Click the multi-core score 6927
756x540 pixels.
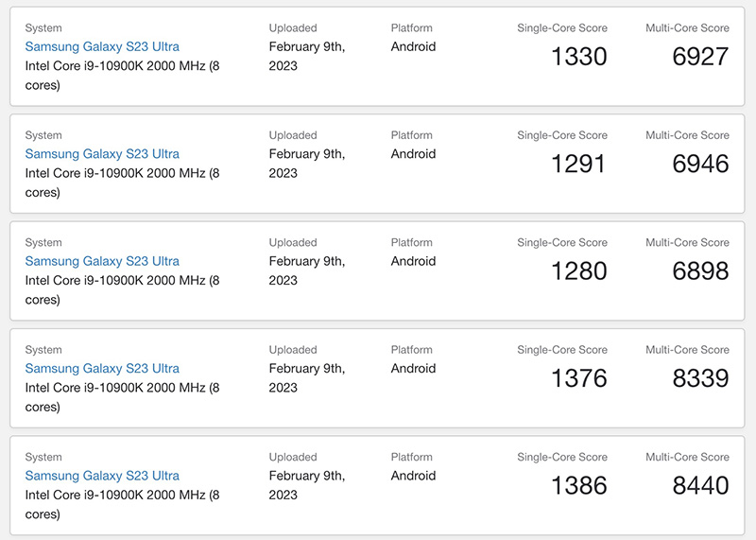point(700,57)
